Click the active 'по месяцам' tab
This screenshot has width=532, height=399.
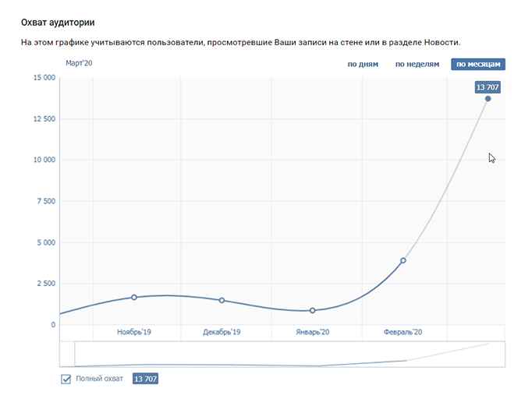point(478,64)
